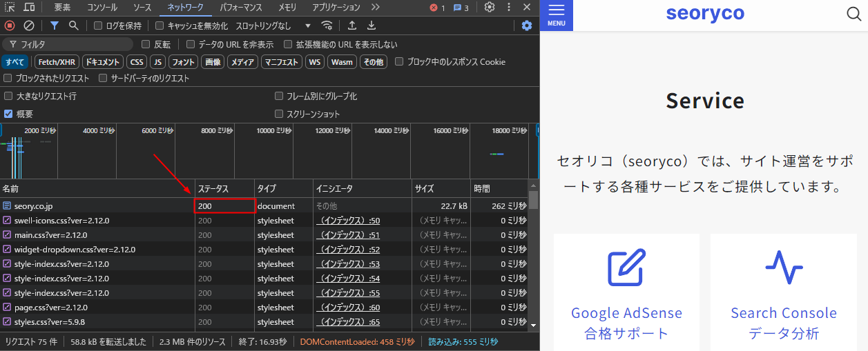Filter requests by WS
This screenshot has height=351, width=868.
pyautogui.click(x=315, y=61)
